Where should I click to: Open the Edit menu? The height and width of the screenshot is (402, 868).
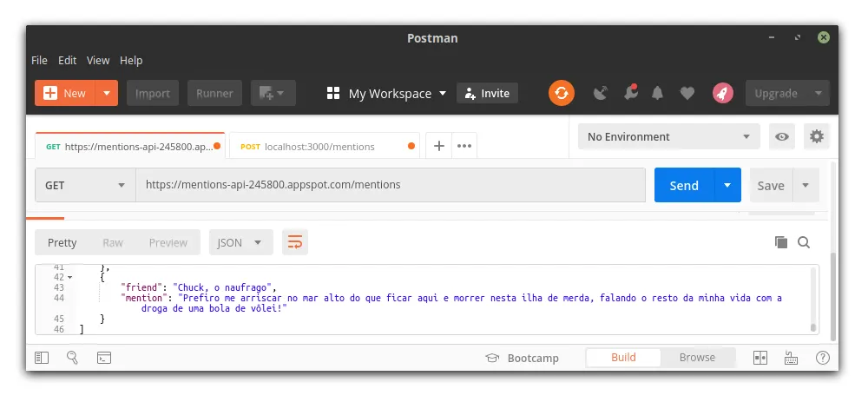pos(67,61)
